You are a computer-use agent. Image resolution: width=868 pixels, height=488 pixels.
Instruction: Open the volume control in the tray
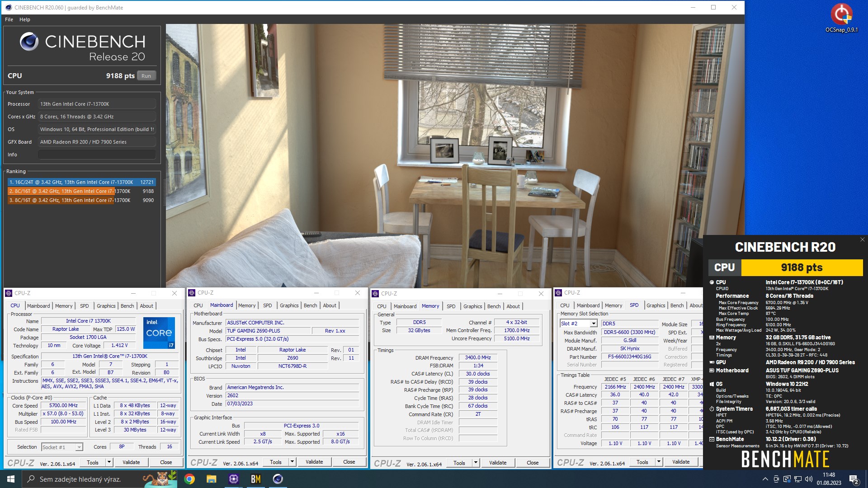(809, 479)
